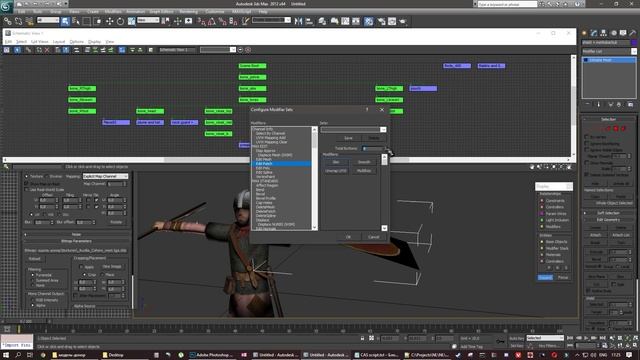Click the animation timeline track bar
Screen dimensions: 640x360
click(x=290, y=329)
